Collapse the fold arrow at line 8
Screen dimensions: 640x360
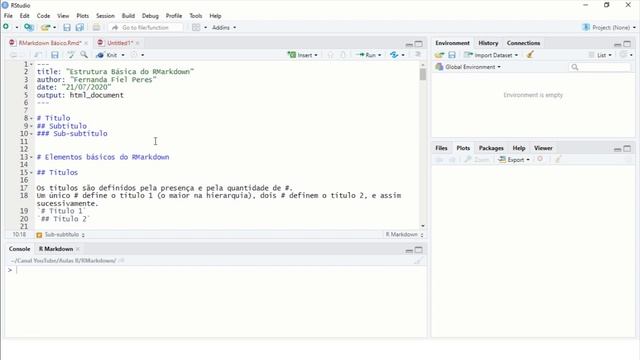click(31, 118)
